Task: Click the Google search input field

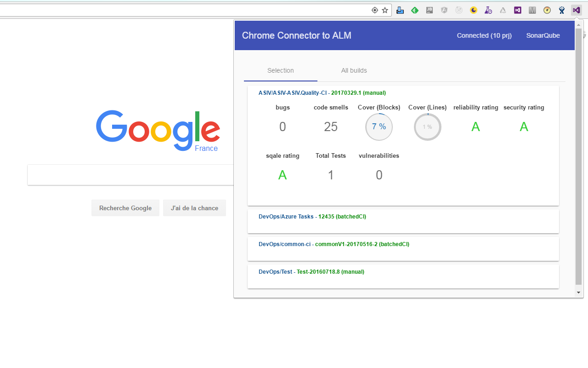Action: coord(131,175)
